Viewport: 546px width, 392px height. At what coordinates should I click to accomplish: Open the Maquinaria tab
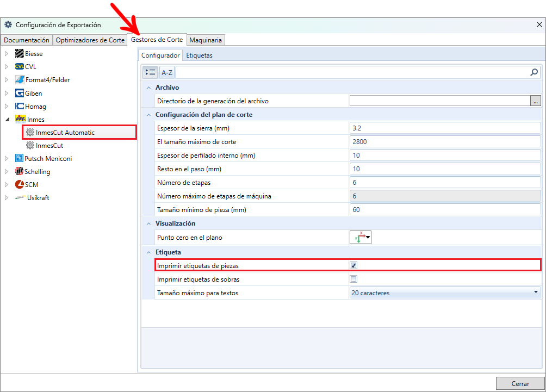click(x=206, y=40)
